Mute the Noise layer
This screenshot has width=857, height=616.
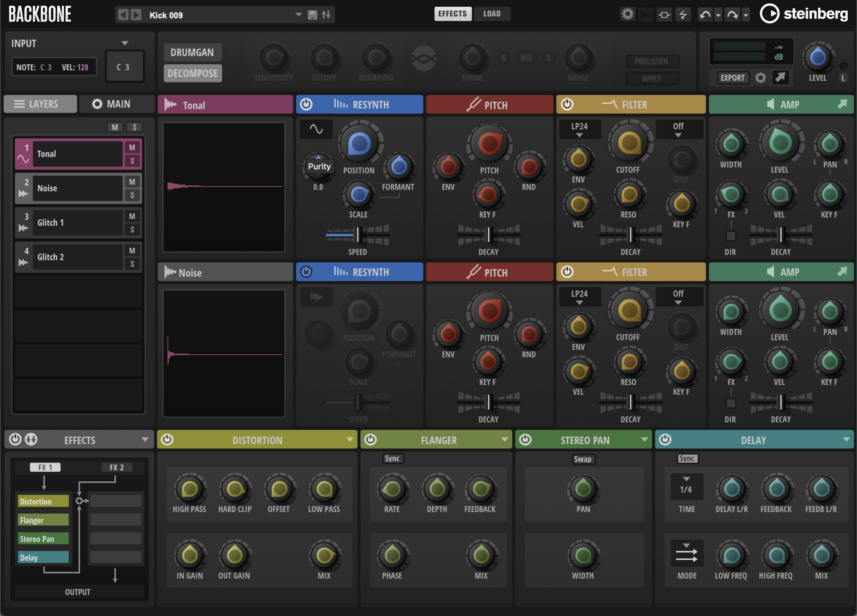[133, 181]
